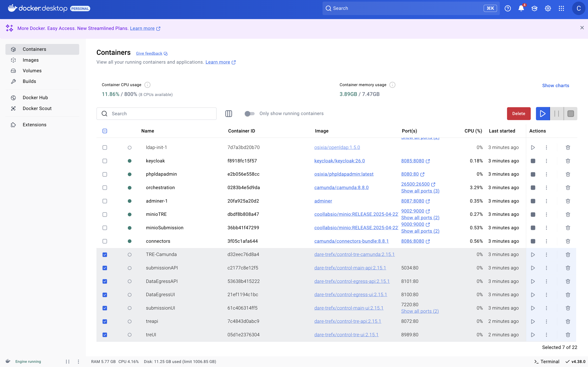Open the apps grid icon
The image size is (588, 367).
[561, 8]
